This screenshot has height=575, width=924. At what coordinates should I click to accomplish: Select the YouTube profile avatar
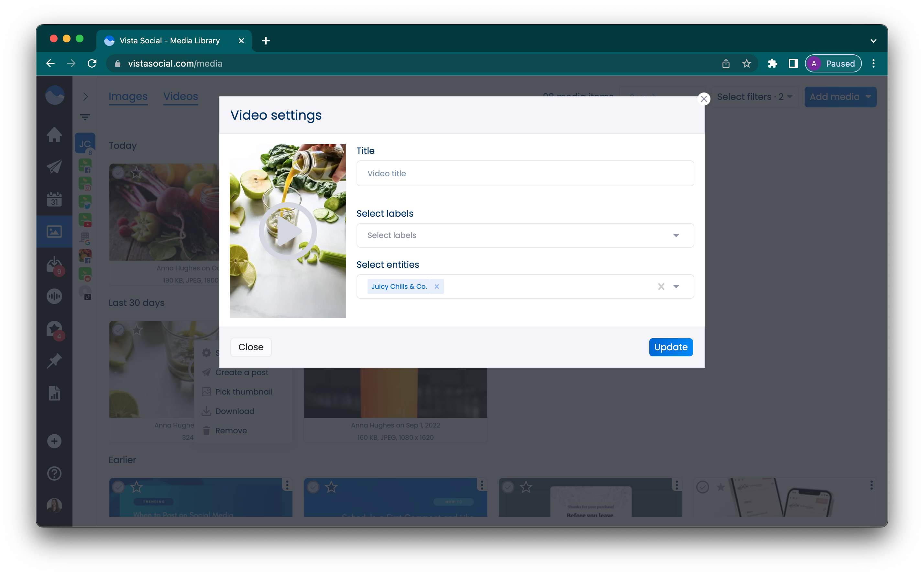pyautogui.click(x=85, y=220)
